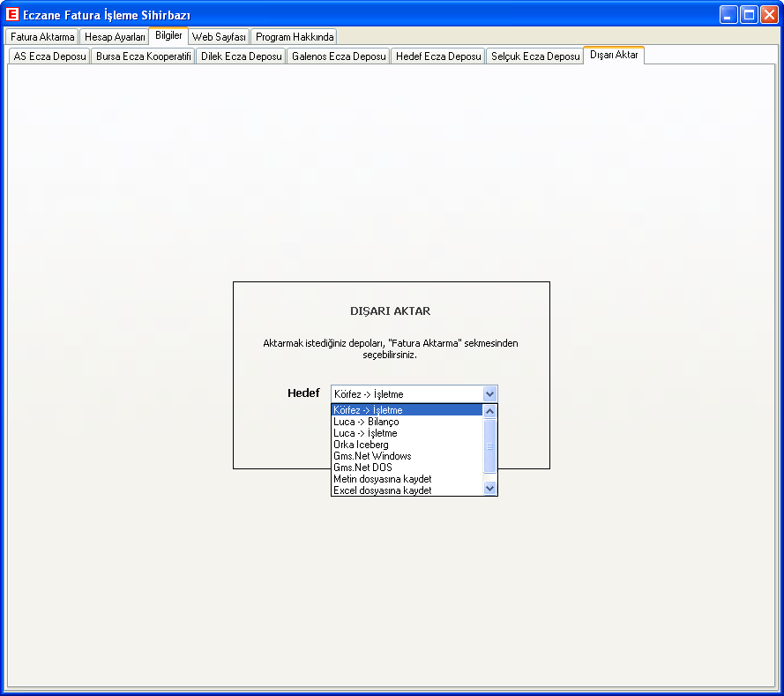Collapse the Hedef dropdown using its arrow
This screenshot has height=696, width=784.
pyautogui.click(x=490, y=394)
